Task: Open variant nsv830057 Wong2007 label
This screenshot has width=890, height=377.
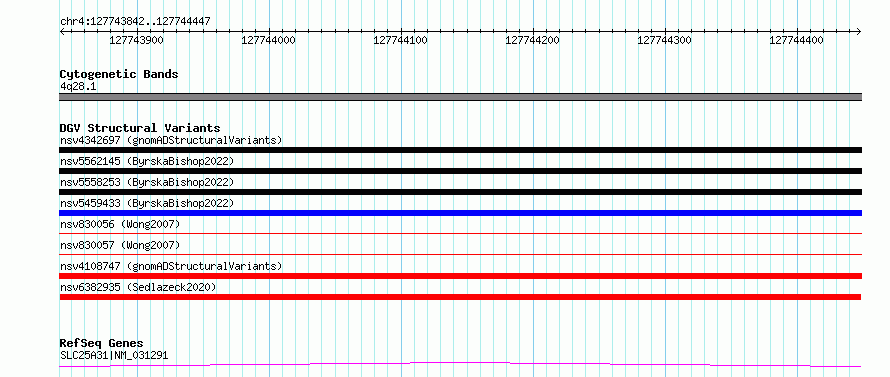Action: (x=120, y=245)
